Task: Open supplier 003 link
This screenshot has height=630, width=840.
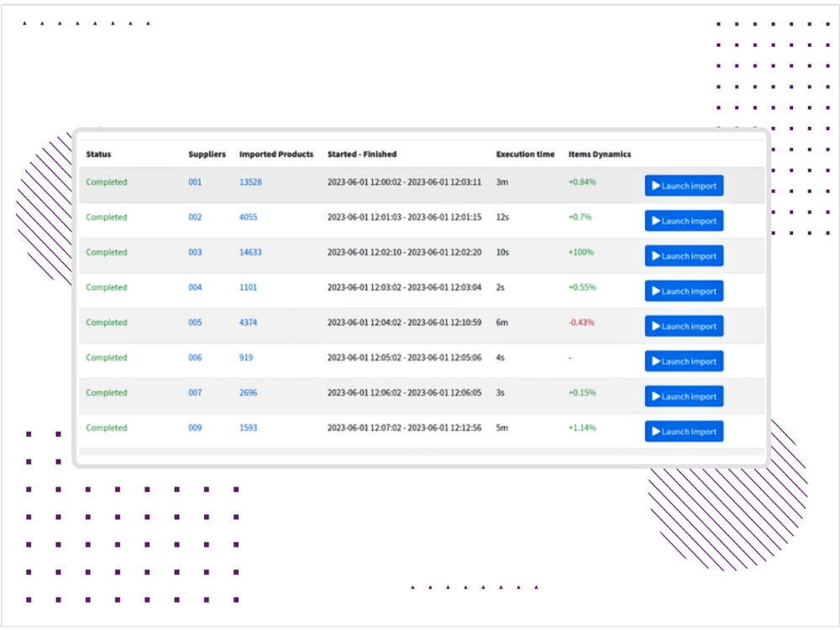Action: point(195,252)
